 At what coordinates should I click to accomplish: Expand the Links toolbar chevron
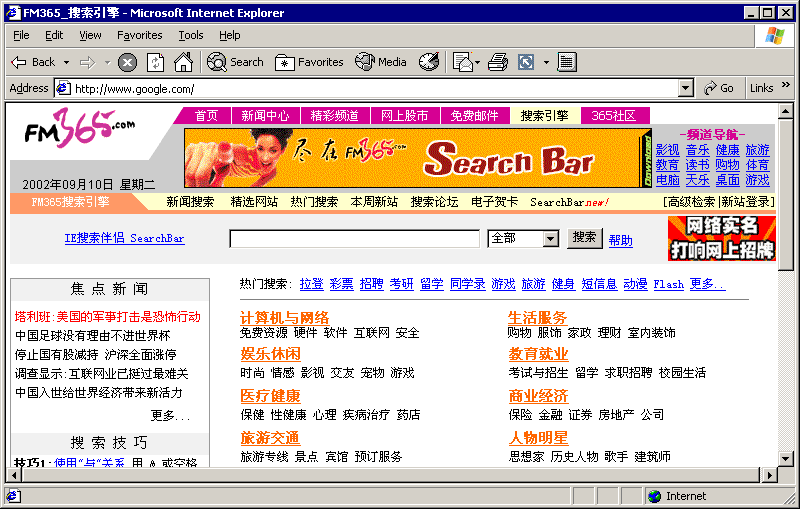pyautogui.click(x=786, y=85)
